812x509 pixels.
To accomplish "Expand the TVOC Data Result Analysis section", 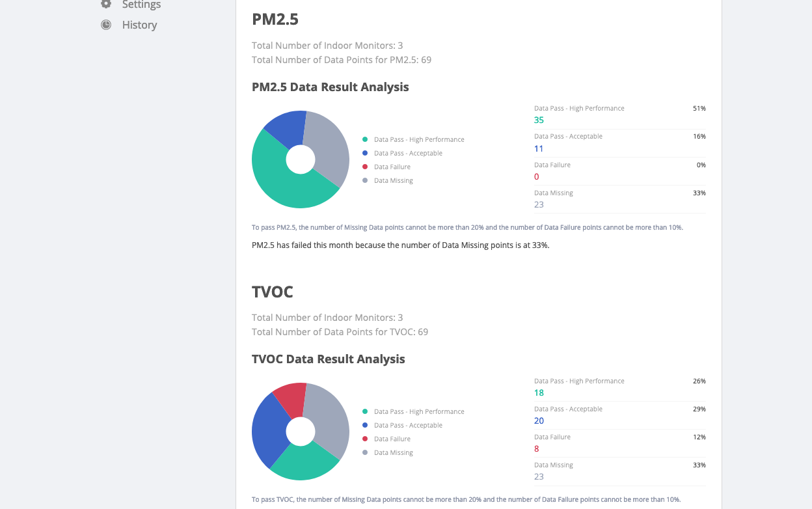I will coord(329,359).
